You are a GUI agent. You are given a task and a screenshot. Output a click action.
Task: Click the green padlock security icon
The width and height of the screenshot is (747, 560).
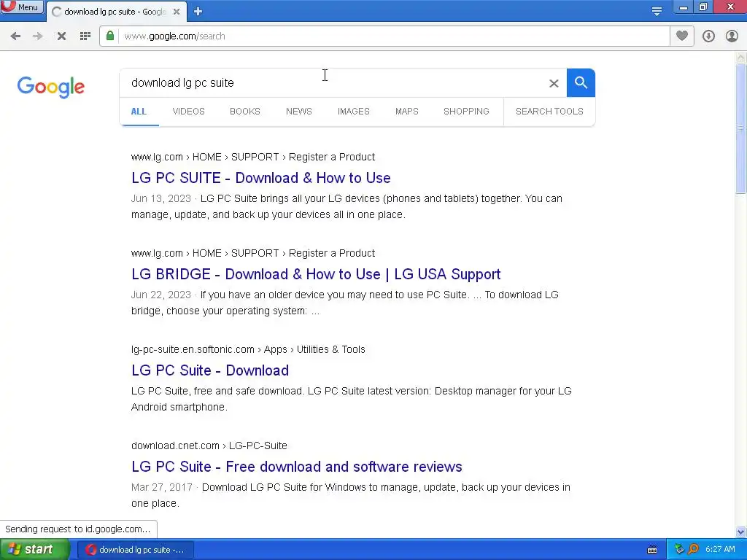[110, 36]
